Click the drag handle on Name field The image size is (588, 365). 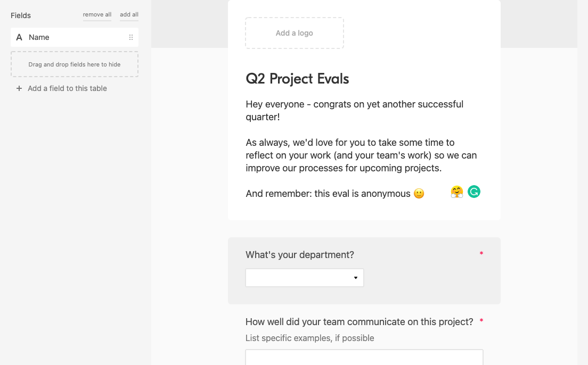point(131,37)
